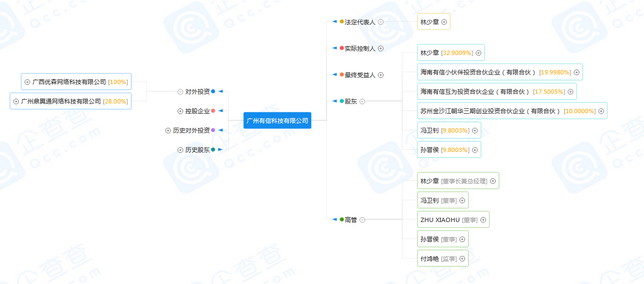
Task: Collapse the 对外投资 branch
Action: (x=180, y=92)
